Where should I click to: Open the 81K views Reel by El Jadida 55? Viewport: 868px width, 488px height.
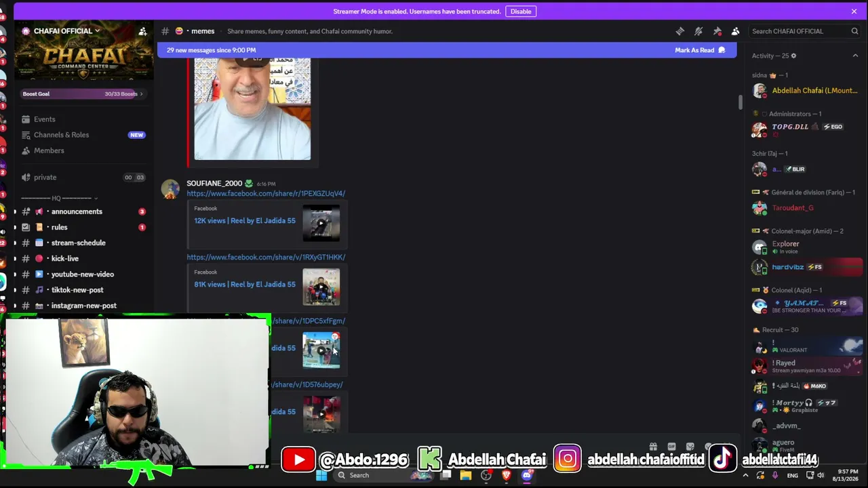coord(245,285)
